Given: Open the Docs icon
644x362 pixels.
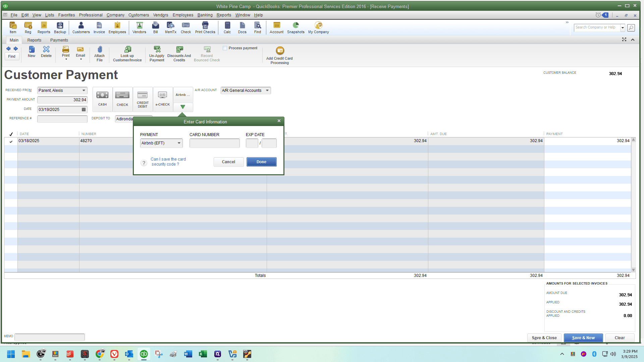Looking at the screenshot, I should pyautogui.click(x=242, y=27).
